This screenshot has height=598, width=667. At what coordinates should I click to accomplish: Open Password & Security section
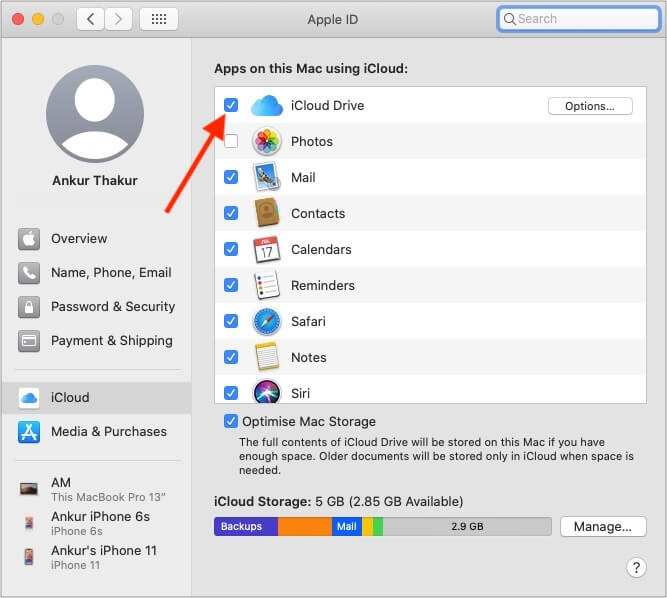click(x=97, y=307)
